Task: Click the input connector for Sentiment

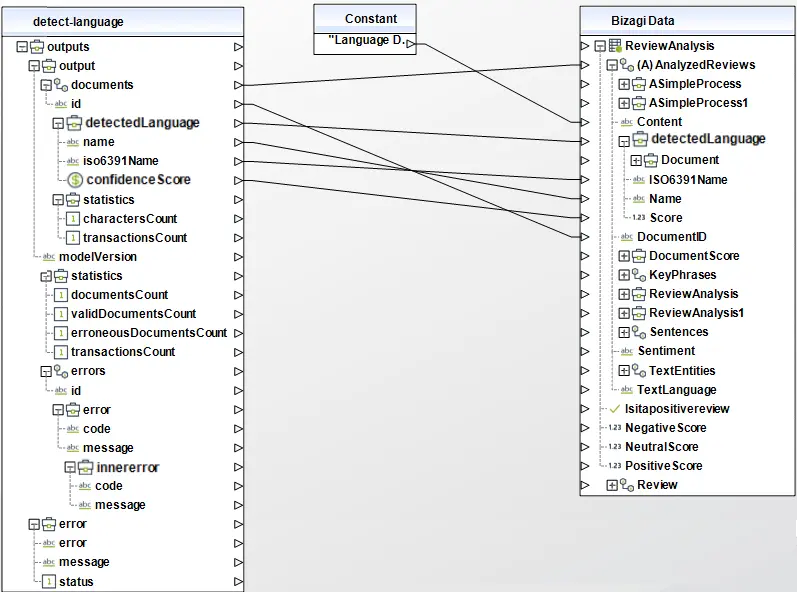Action: (x=585, y=351)
